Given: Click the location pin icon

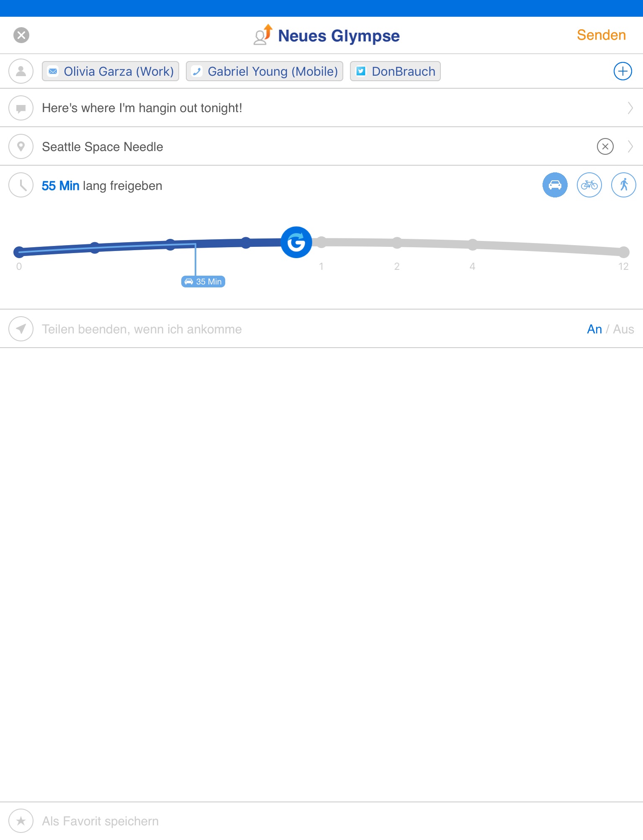Looking at the screenshot, I should point(21,146).
